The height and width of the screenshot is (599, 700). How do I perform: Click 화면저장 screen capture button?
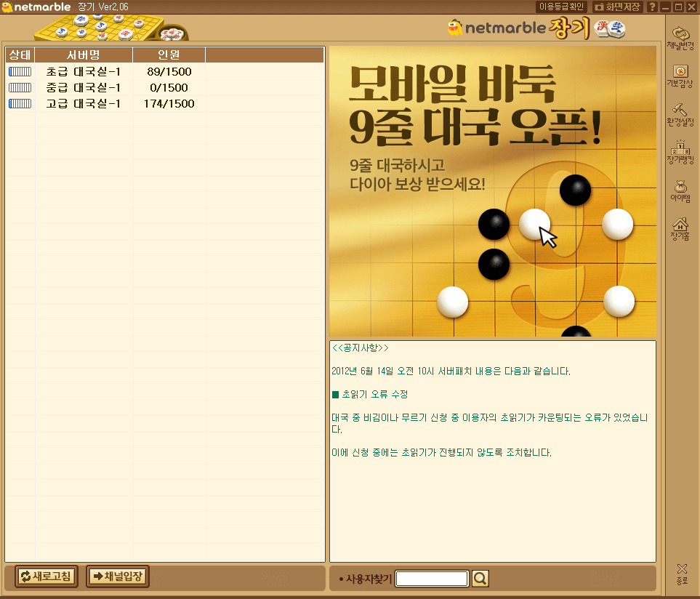[618, 7]
